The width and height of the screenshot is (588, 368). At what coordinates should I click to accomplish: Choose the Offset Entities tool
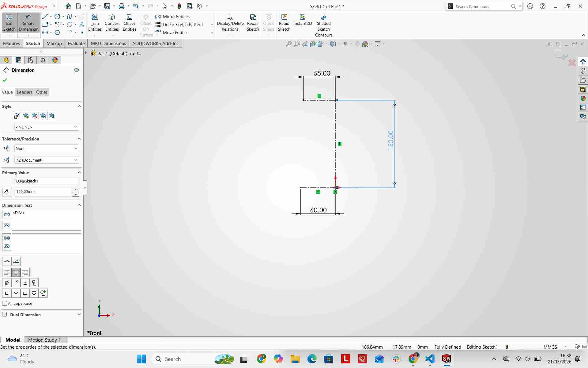pyautogui.click(x=130, y=23)
